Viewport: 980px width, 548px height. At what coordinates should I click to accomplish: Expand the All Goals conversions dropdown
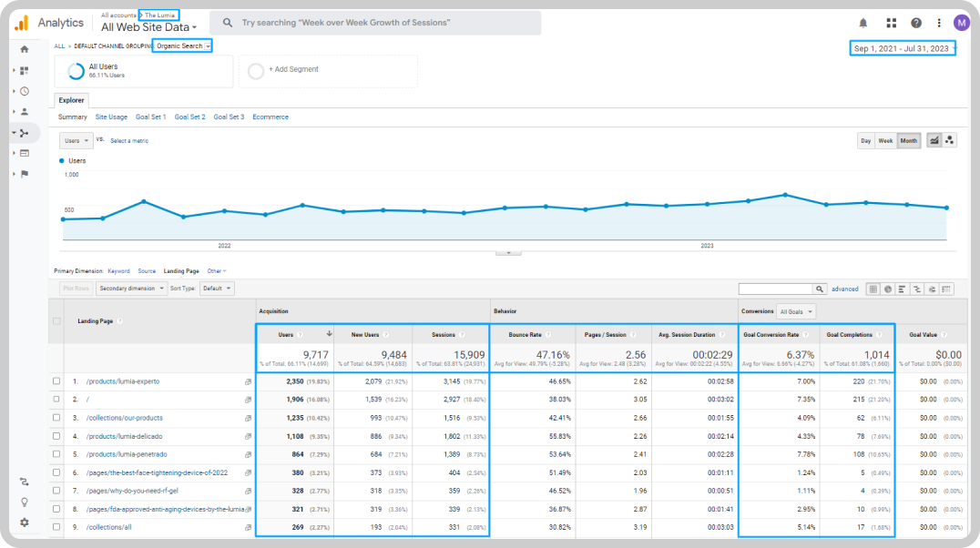796,312
